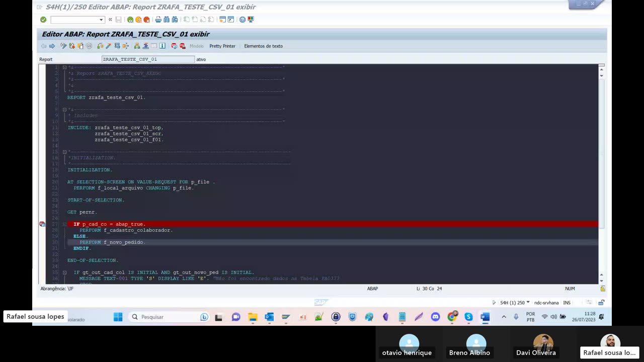Click the editor scrollbar bottom down arrow

pyautogui.click(x=601, y=281)
